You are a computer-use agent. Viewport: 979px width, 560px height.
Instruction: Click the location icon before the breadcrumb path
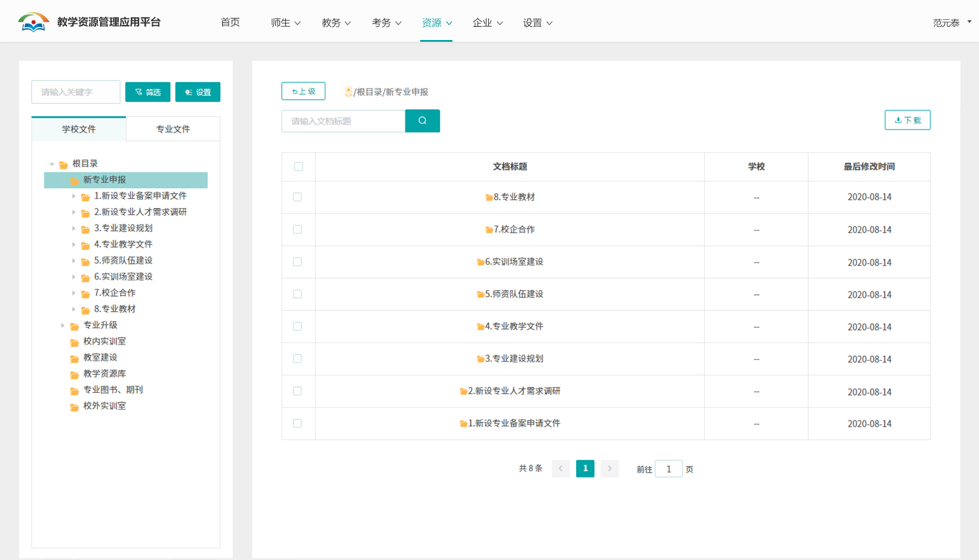348,91
